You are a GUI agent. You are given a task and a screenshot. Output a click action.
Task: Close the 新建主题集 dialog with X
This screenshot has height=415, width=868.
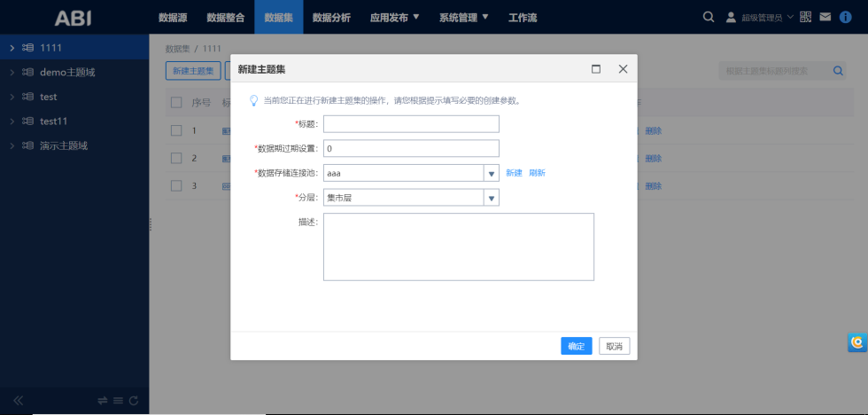coord(624,69)
